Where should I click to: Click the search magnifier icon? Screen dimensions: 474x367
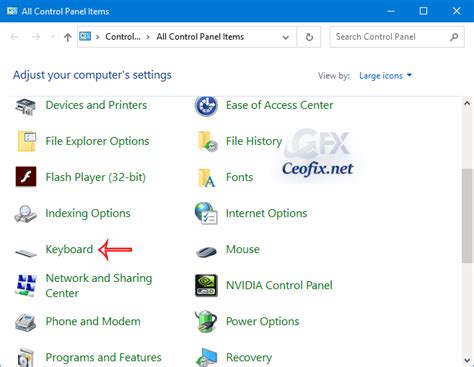pos(454,37)
